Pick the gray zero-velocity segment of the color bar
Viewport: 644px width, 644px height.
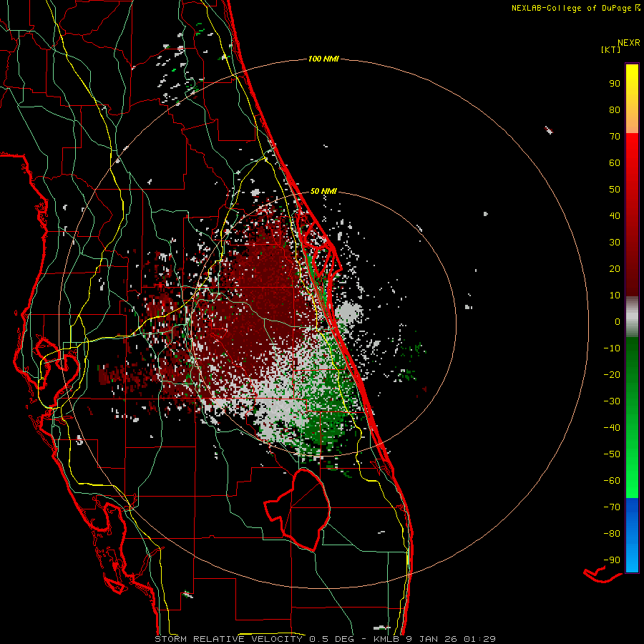pos(632,317)
